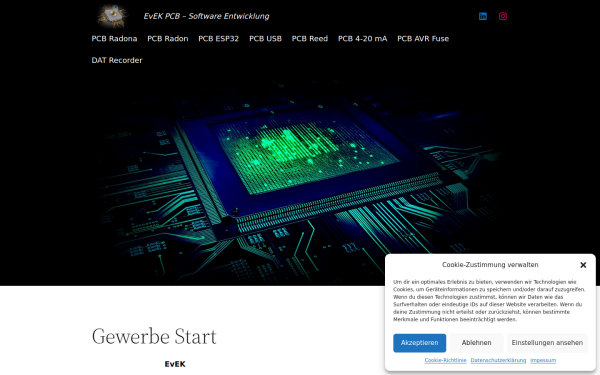This screenshot has width=600, height=375.
Task: Click the Gewerbe Start heading
Action: (x=154, y=336)
